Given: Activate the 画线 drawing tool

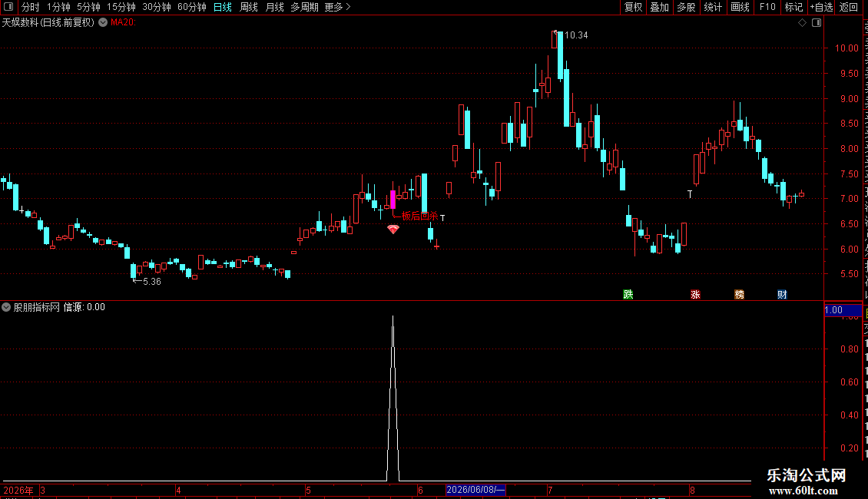Looking at the screenshot, I should pos(740,7).
